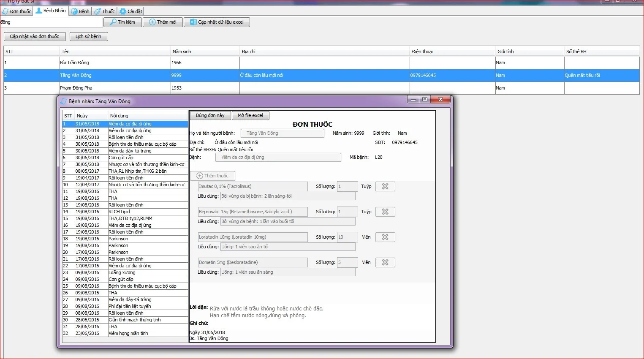The width and height of the screenshot is (644, 359).
Task: Click the Tìm kiếm search button
Action: [x=122, y=22]
